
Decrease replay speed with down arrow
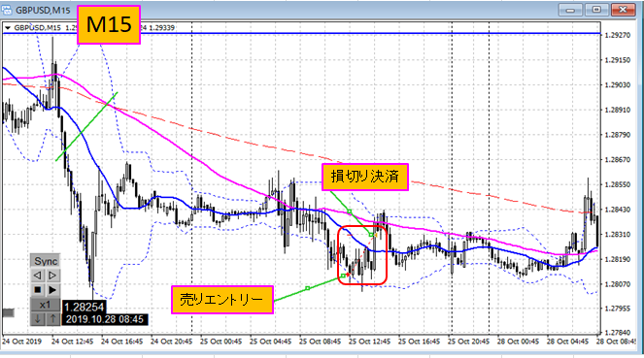[x=37, y=318]
